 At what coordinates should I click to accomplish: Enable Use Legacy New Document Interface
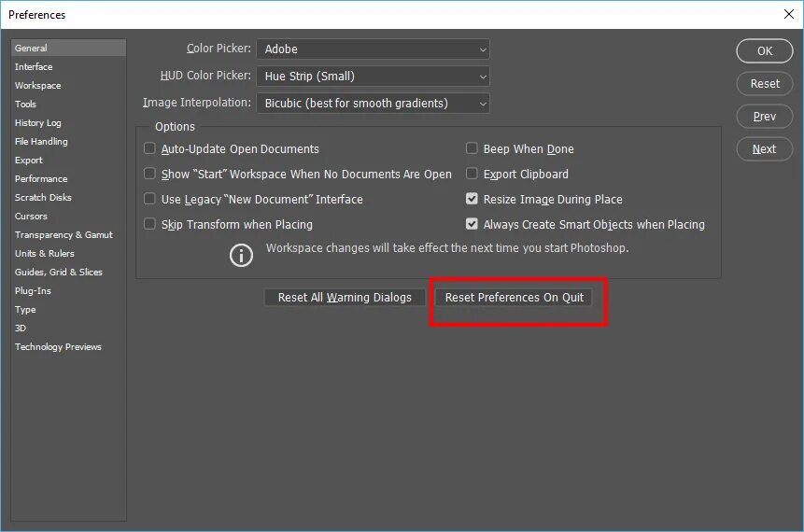tap(149, 199)
